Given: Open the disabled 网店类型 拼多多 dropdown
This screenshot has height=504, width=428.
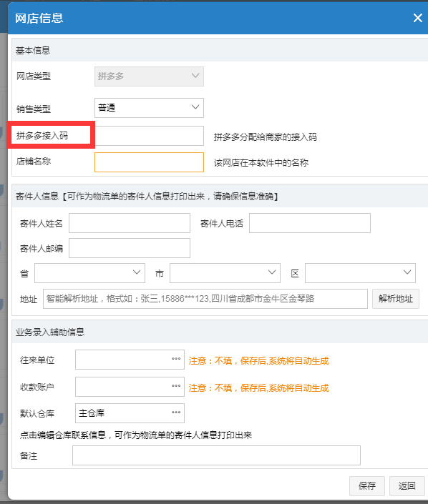Looking at the screenshot, I should (x=149, y=76).
